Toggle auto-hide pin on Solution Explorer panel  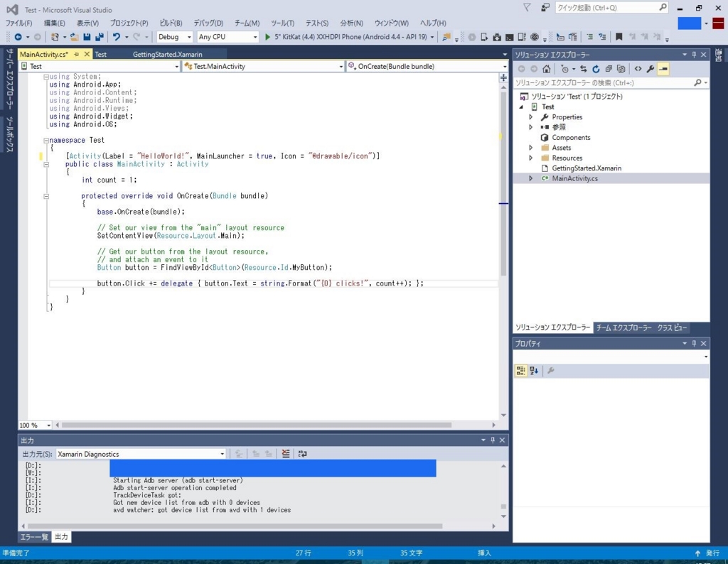[x=694, y=55]
